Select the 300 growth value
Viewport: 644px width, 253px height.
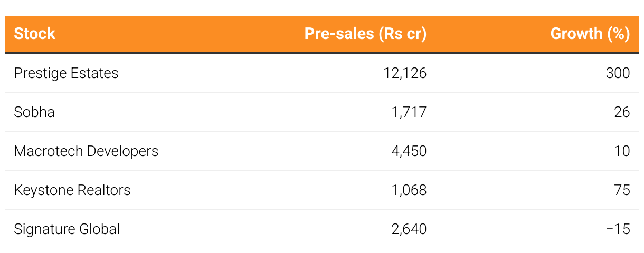[x=618, y=73]
